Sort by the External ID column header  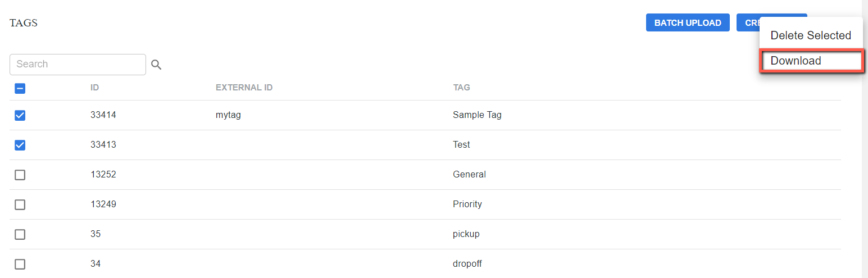click(244, 88)
